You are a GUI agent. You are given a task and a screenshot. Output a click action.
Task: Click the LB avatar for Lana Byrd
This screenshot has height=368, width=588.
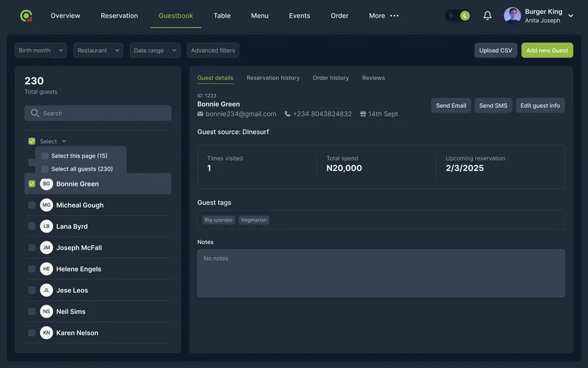[46, 227]
